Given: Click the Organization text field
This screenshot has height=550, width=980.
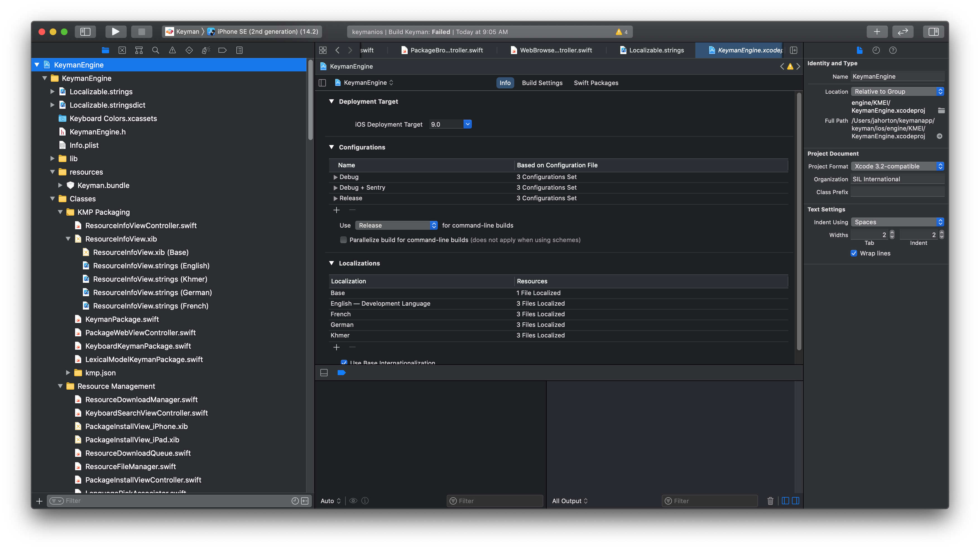Looking at the screenshot, I should click(x=897, y=179).
